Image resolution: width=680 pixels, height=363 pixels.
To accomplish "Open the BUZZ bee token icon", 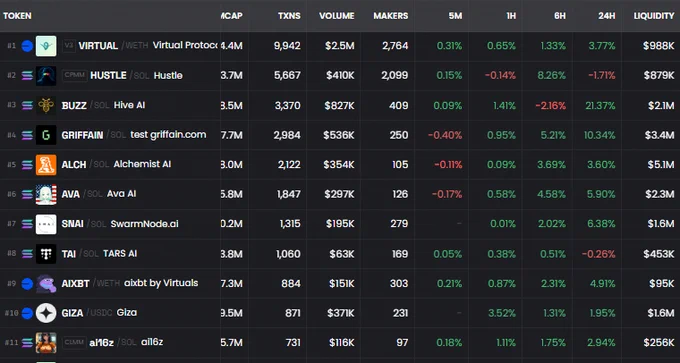I will point(46,105).
